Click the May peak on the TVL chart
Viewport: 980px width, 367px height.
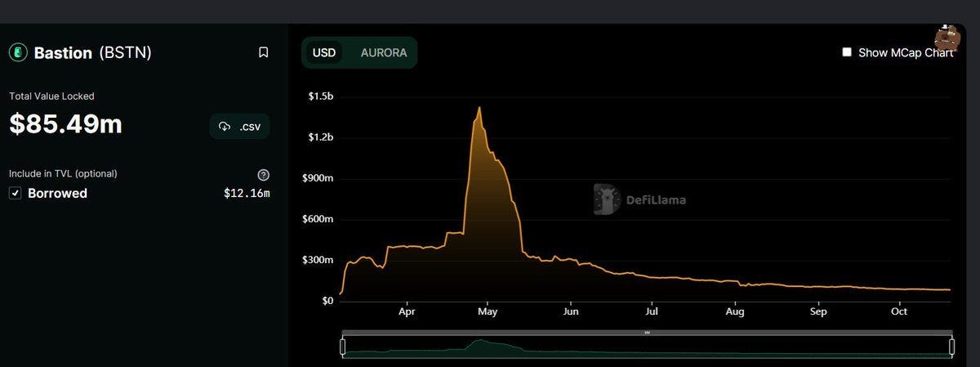(x=479, y=108)
